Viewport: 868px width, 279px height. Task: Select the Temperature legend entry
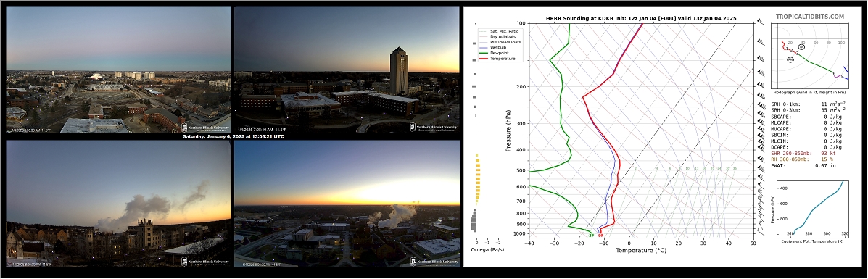(497, 58)
